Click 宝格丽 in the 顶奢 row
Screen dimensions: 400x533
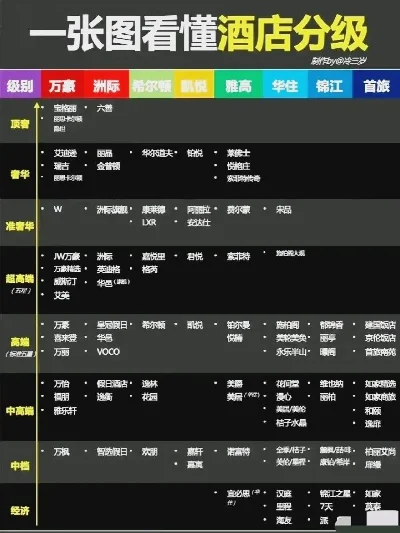[x=65, y=108]
